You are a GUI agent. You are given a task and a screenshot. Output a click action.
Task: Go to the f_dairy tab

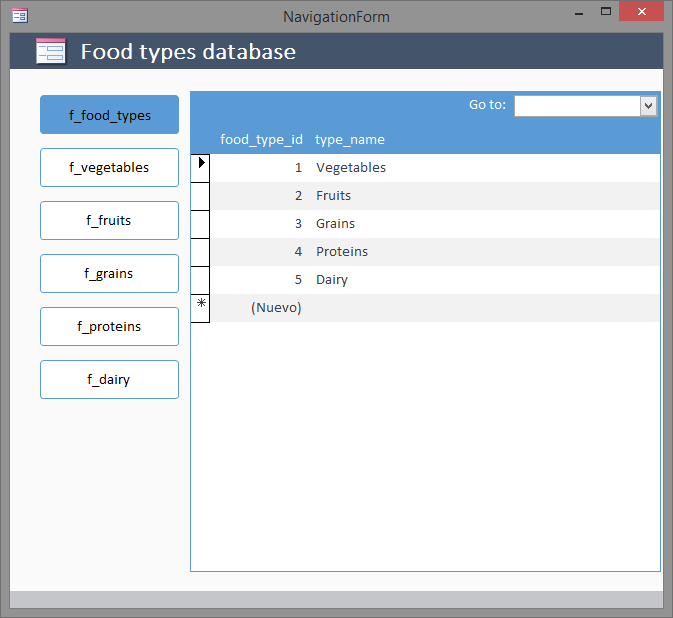[109, 380]
